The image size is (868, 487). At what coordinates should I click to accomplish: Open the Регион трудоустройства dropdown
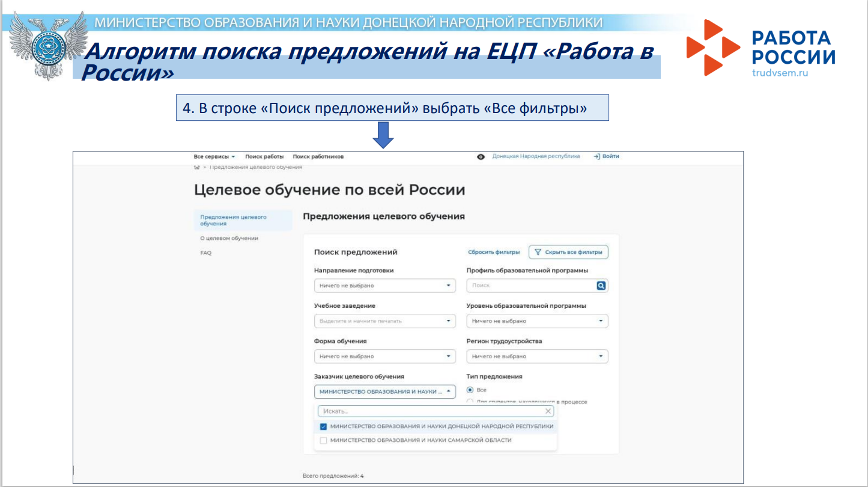coord(537,357)
